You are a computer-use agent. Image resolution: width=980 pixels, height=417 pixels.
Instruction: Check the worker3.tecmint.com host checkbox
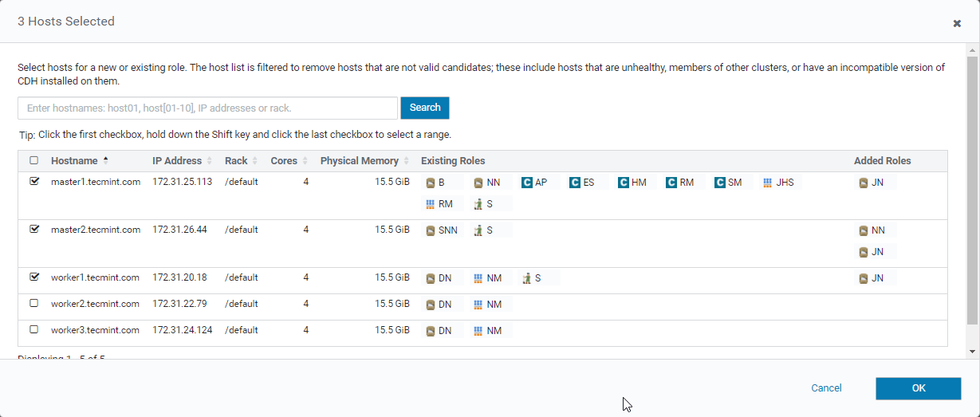(34, 330)
